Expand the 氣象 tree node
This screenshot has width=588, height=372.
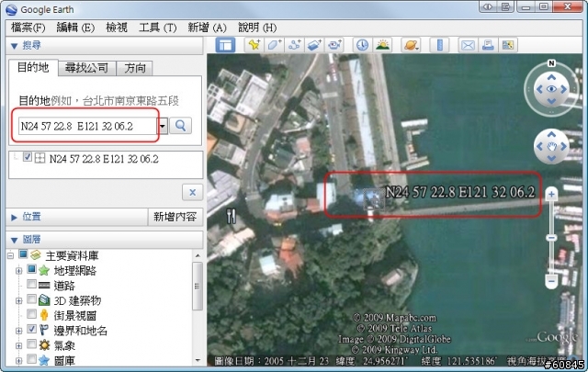pos(18,345)
